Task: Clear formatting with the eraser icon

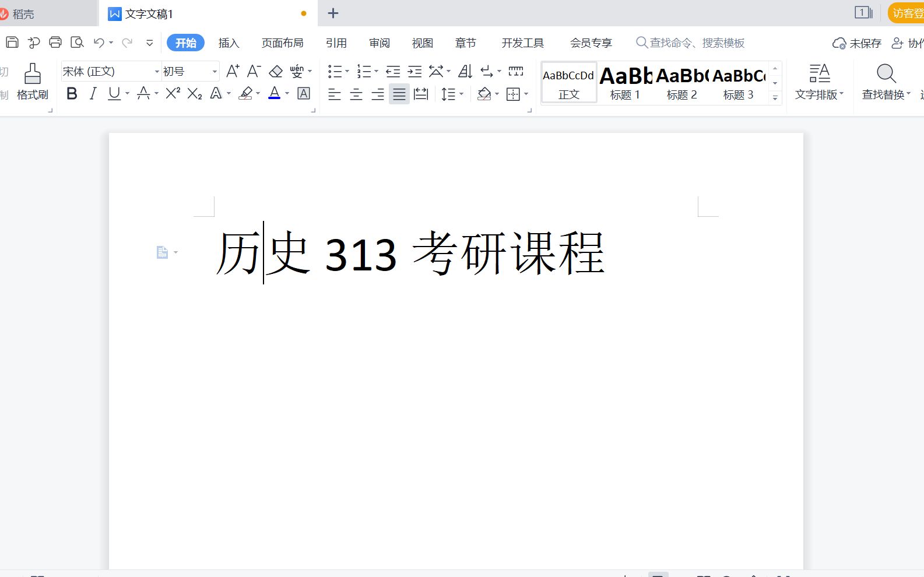Action: pos(275,71)
